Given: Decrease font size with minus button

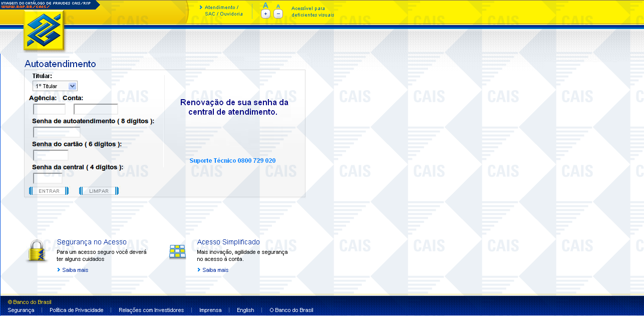Looking at the screenshot, I should pyautogui.click(x=278, y=14).
